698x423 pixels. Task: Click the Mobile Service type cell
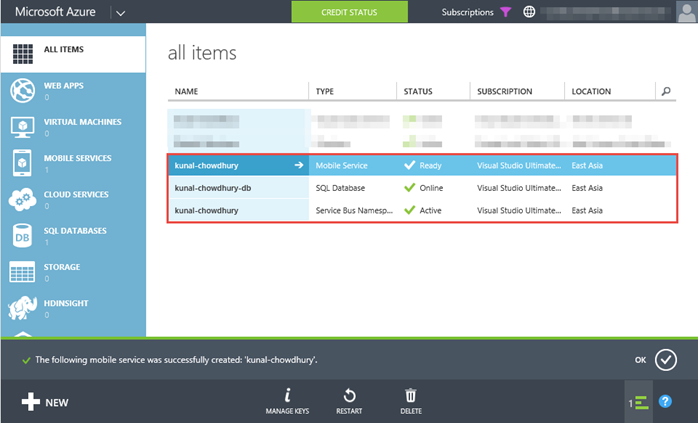point(341,165)
